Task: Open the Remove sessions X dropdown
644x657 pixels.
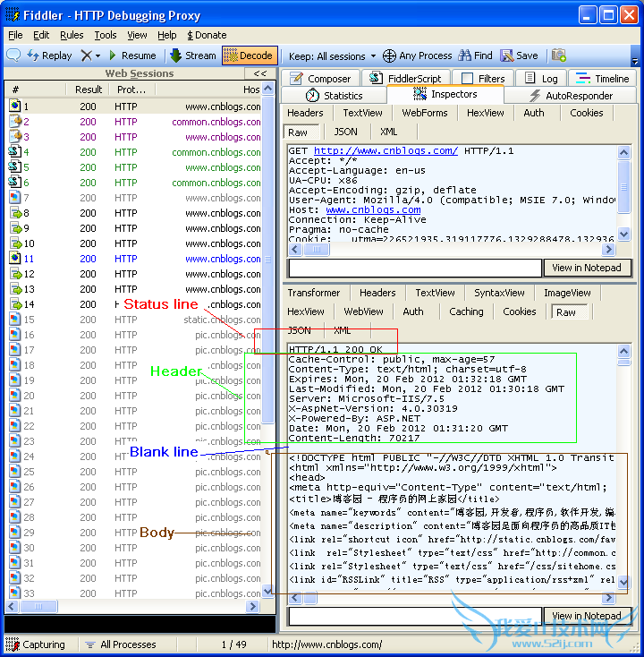Action: pos(91,55)
